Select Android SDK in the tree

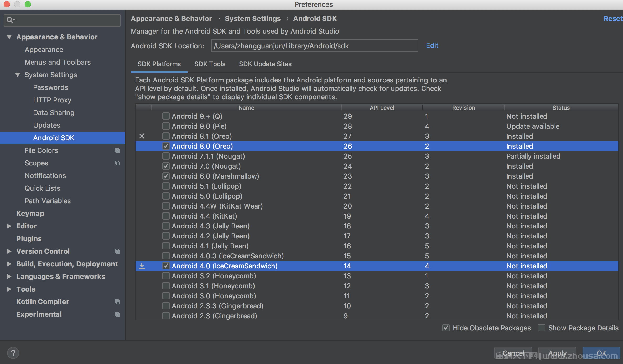point(63,138)
